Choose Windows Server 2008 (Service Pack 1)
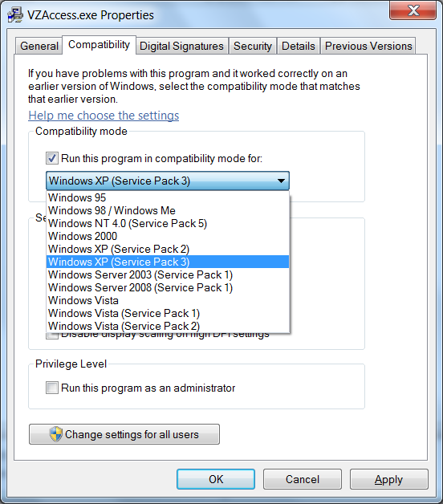This screenshot has height=504, width=443. (x=168, y=287)
